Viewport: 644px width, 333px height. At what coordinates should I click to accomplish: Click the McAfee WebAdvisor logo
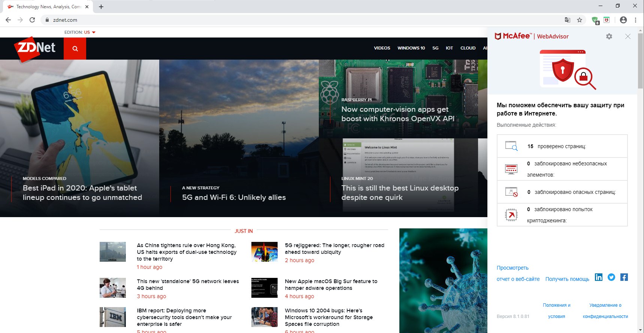pos(532,36)
